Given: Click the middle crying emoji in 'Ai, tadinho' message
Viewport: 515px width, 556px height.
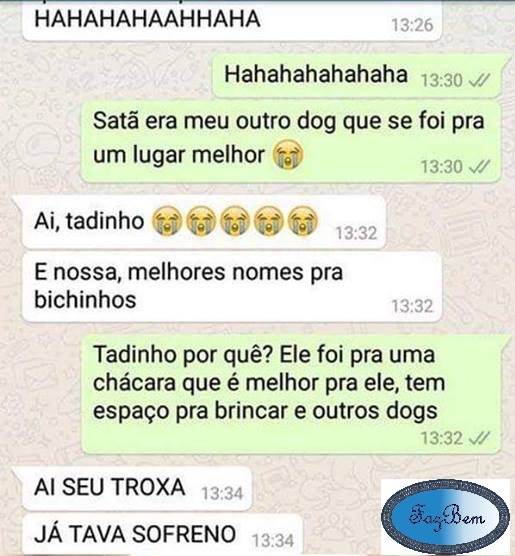Looking at the screenshot, I should coord(235,221).
